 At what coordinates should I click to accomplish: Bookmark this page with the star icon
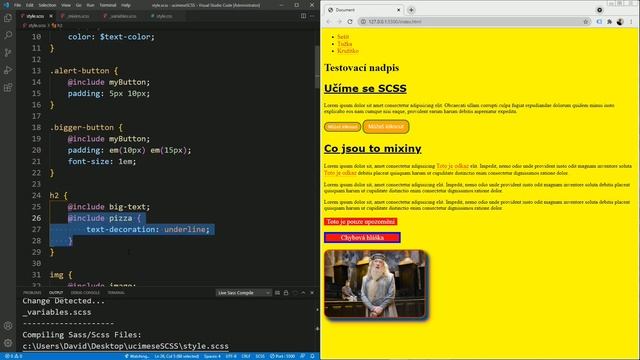pos(586,22)
